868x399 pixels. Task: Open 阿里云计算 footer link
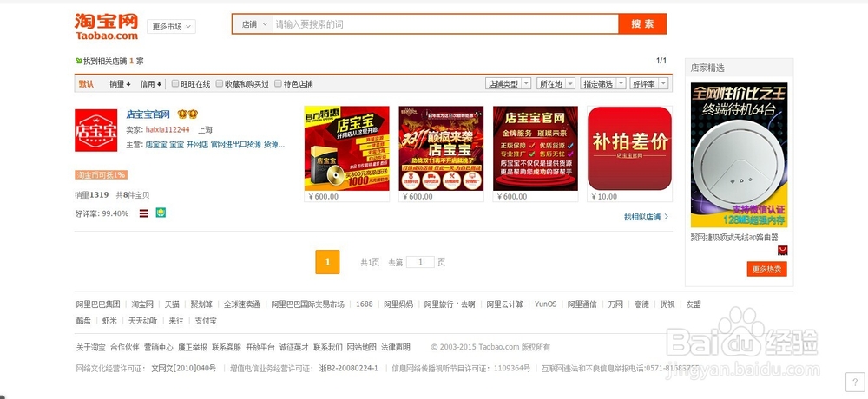click(505, 304)
